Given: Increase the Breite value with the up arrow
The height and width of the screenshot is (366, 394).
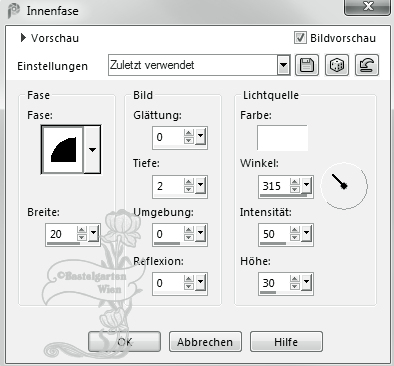Looking at the screenshot, I should click(x=82, y=230).
